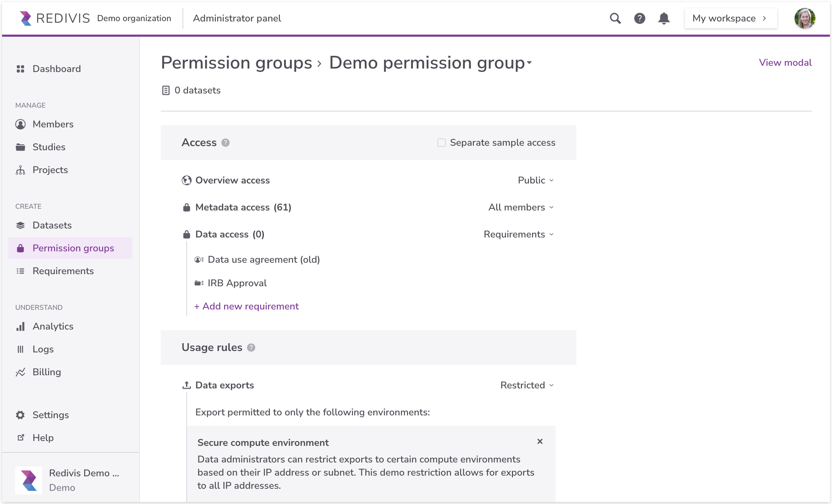This screenshot has height=504, width=832.
Task: Click the Access section help icon
Action: [x=225, y=143]
